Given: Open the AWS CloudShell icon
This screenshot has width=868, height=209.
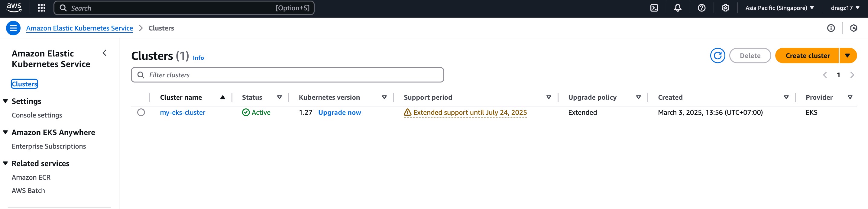Looking at the screenshot, I should 654,8.
